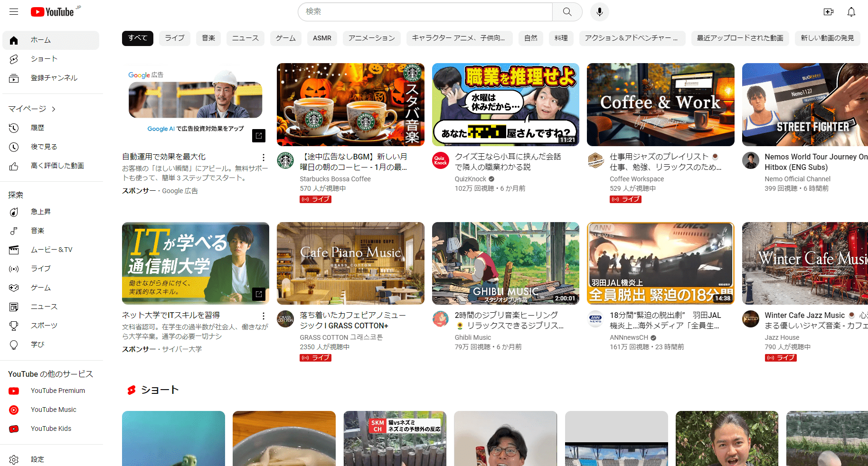
Task: Open スポーツ in sidebar
Action: coord(51,326)
